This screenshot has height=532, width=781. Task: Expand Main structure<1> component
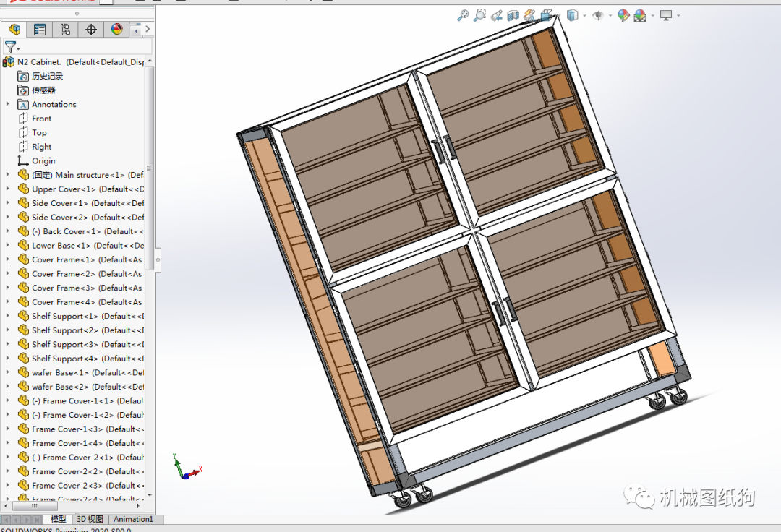(7, 175)
